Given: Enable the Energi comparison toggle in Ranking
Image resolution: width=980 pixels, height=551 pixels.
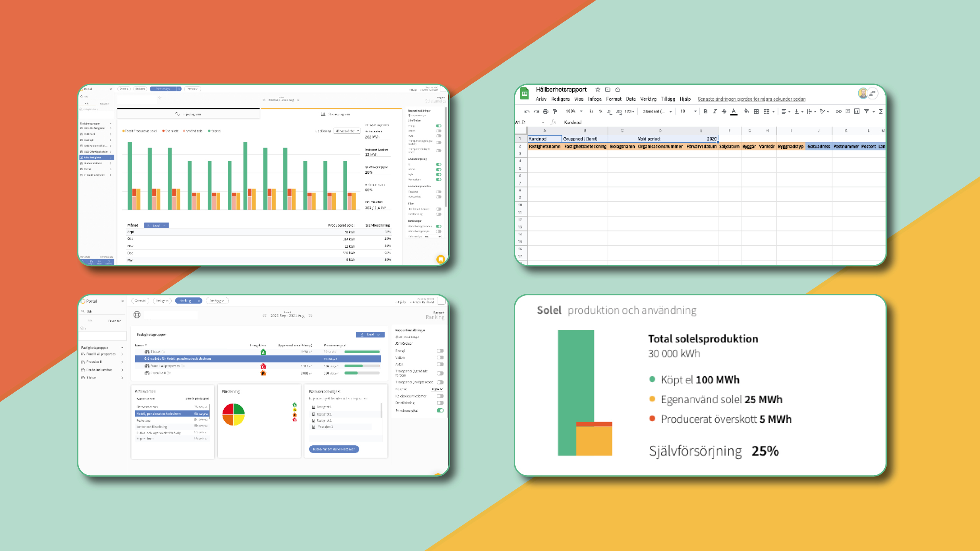Looking at the screenshot, I should 440,351.
